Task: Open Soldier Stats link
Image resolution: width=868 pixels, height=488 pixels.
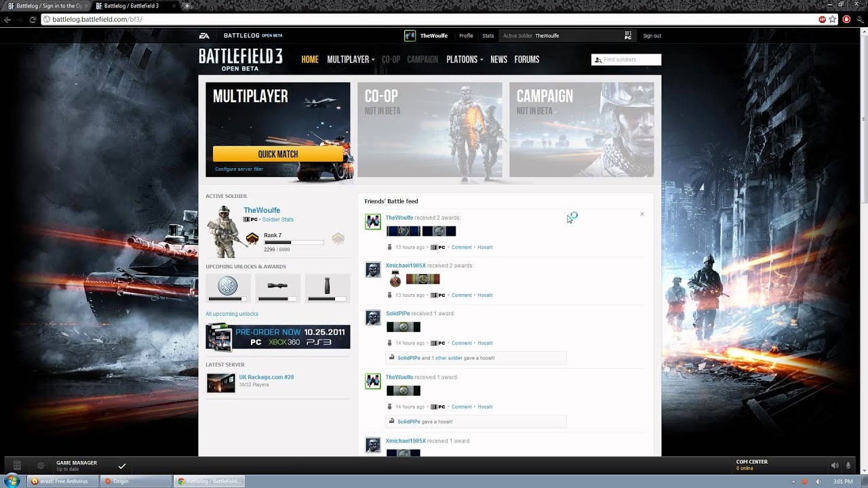Action: (x=278, y=220)
